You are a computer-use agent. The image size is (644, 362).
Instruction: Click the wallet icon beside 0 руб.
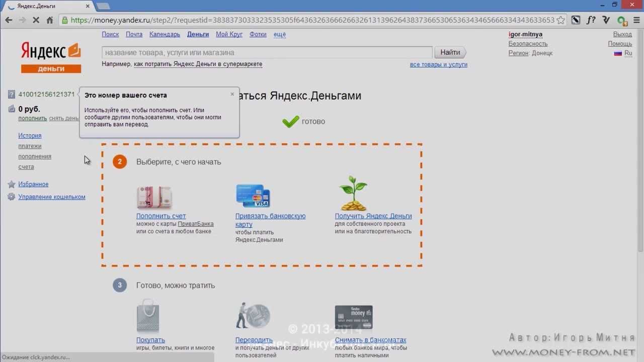(x=12, y=109)
